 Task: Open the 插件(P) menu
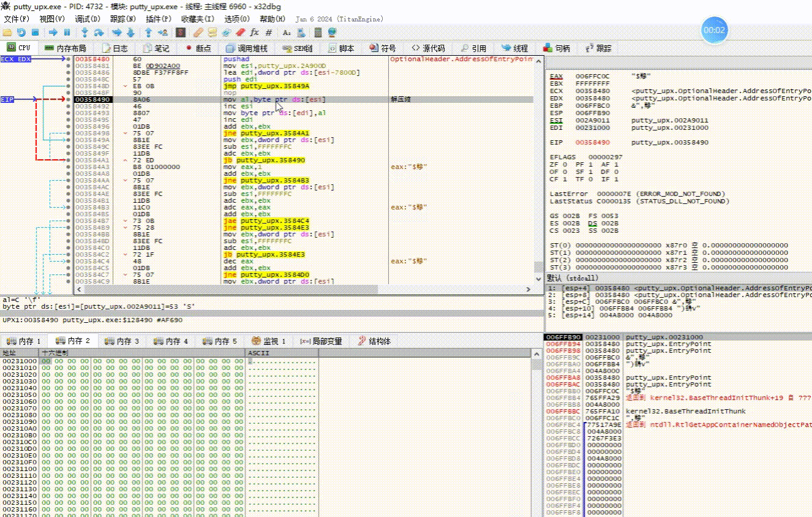pyautogui.click(x=157, y=19)
